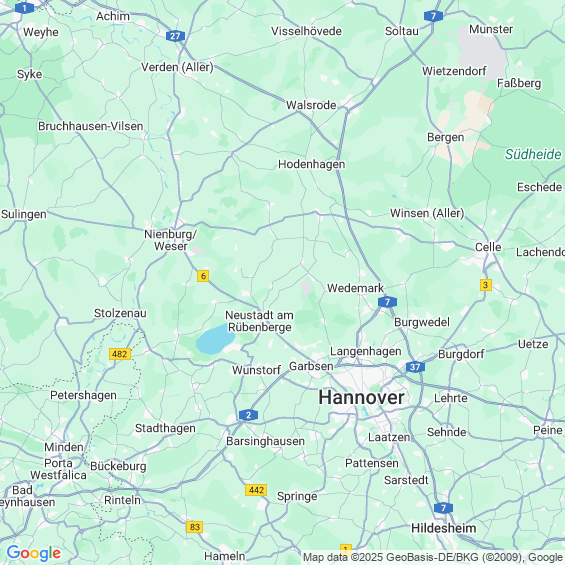This screenshot has width=565, height=565.
Task: Click the A7 shield near Wedemark
Action: pos(387,302)
